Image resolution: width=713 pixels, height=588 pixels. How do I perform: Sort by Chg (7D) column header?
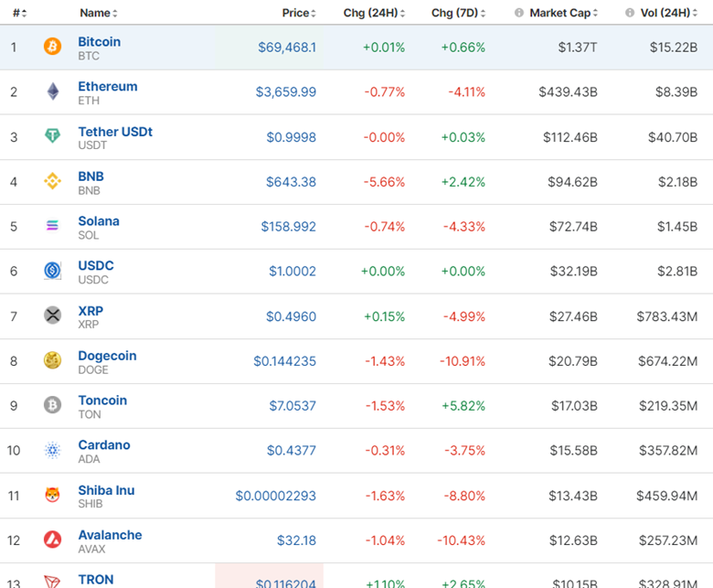click(458, 13)
